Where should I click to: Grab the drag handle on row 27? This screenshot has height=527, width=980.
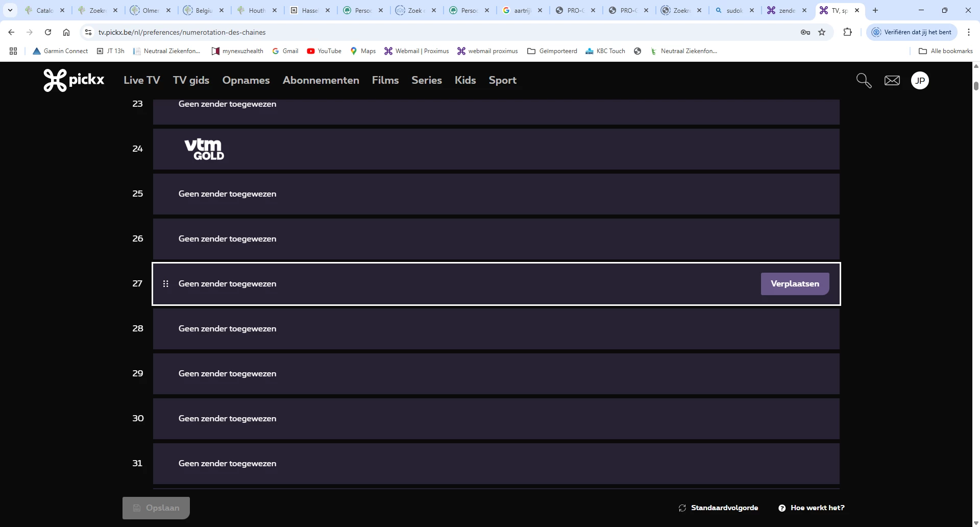165,284
